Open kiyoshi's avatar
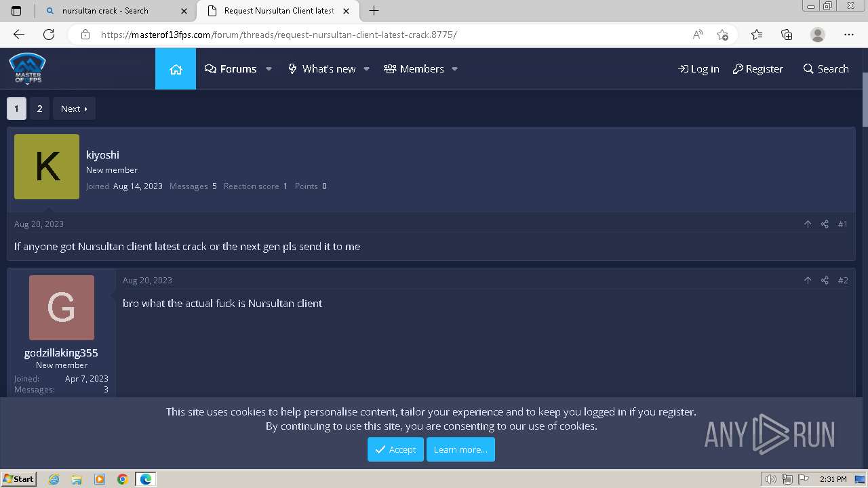 tap(47, 167)
